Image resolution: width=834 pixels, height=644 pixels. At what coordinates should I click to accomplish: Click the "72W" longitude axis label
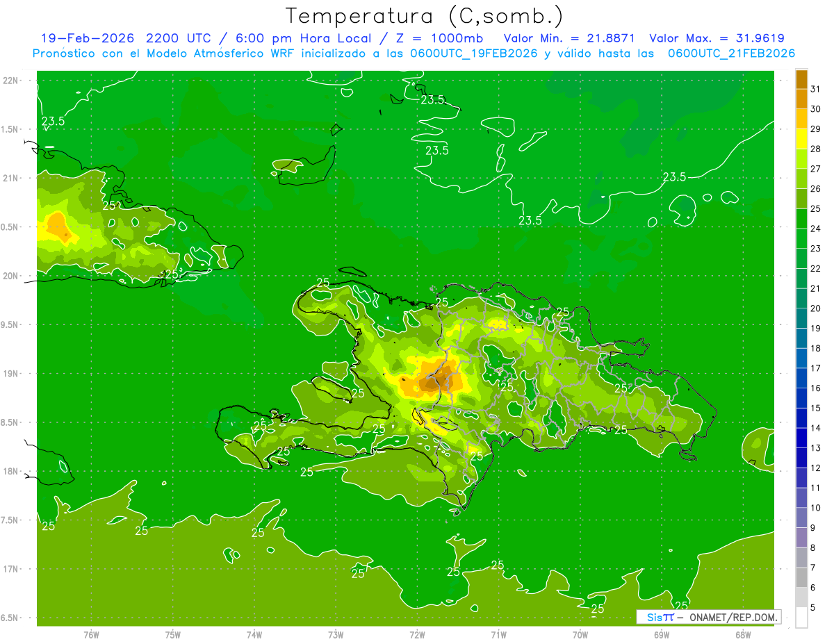(417, 634)
